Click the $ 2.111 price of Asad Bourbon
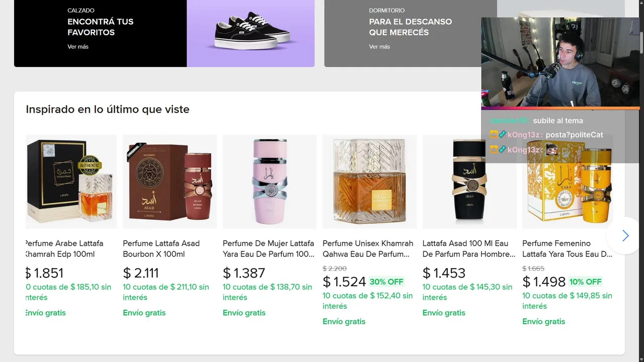 (141, 273)
